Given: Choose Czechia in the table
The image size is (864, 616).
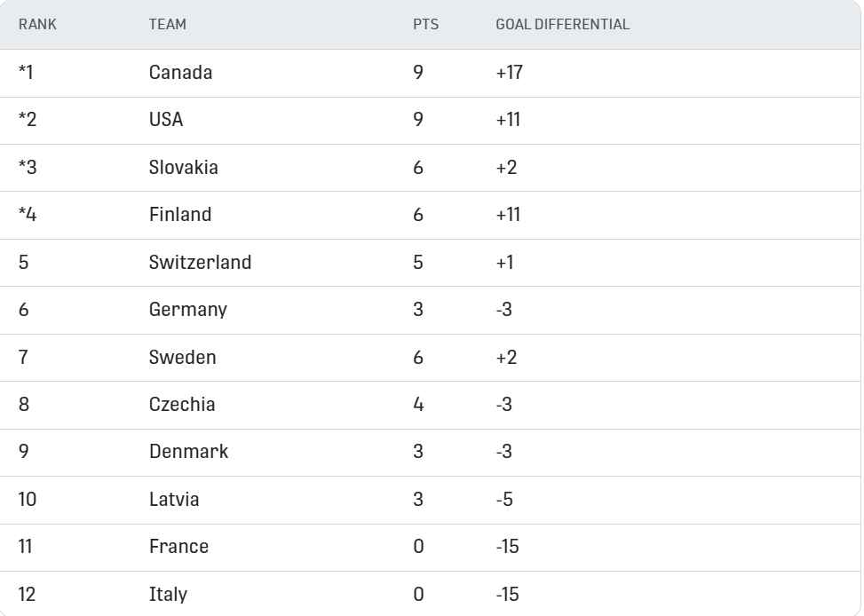Looking at the screenshot, I should [x=182, y=405].
